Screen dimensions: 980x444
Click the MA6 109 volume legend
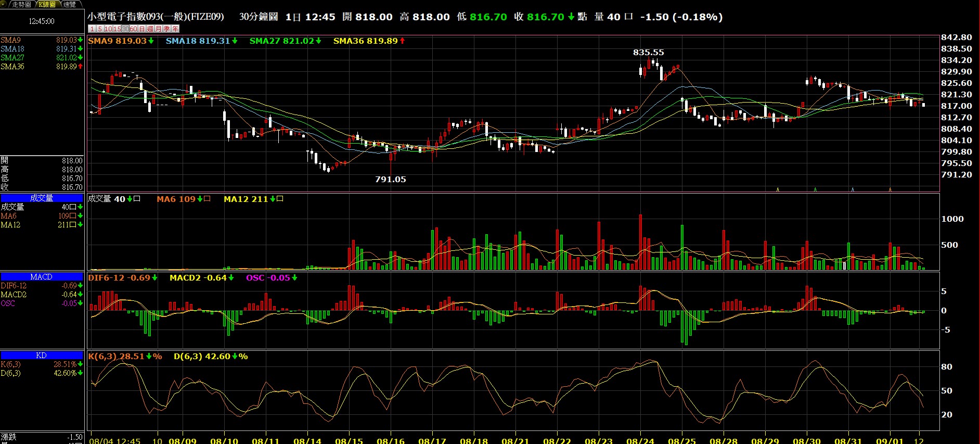click(183, 199)
